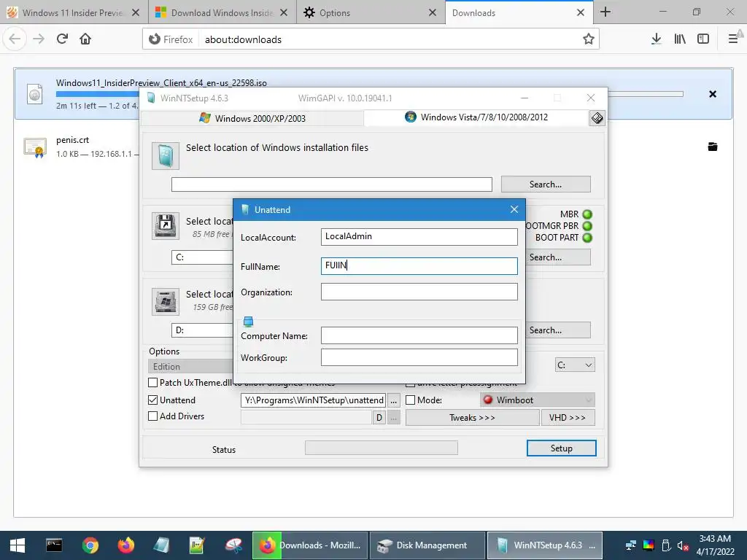Click WinNTSetup tools icon beside tabs

point(597,118)
